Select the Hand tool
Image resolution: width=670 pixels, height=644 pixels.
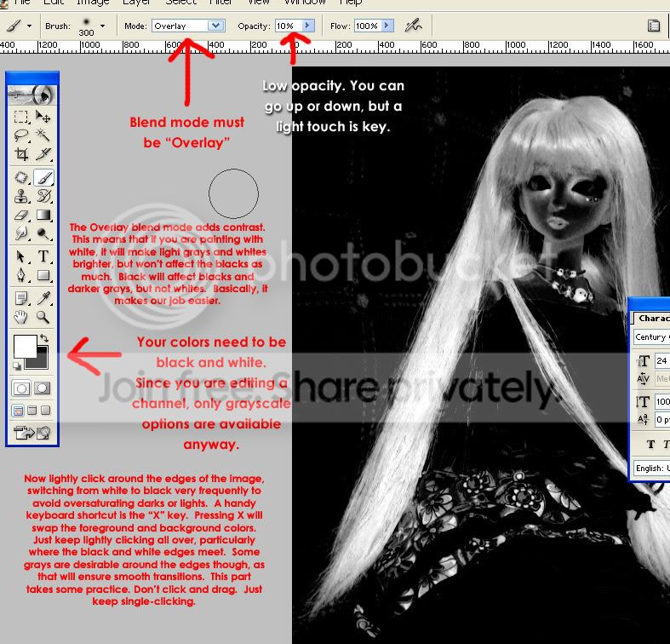(21, 317)
